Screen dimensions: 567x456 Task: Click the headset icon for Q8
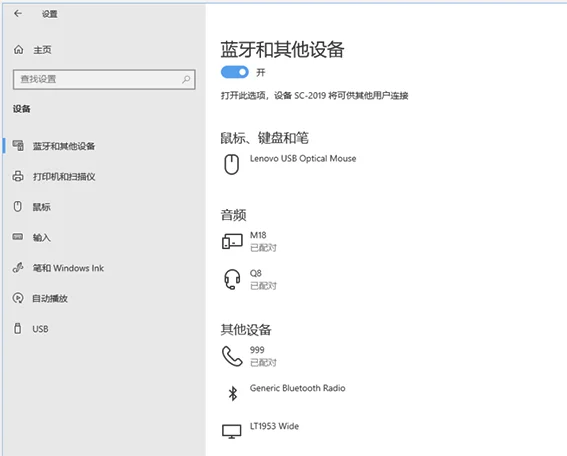(x=232, y=279)
